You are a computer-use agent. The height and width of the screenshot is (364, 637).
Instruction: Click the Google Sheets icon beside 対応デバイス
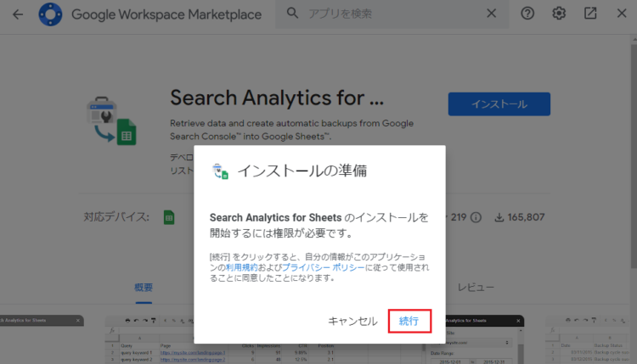point(169,217)
